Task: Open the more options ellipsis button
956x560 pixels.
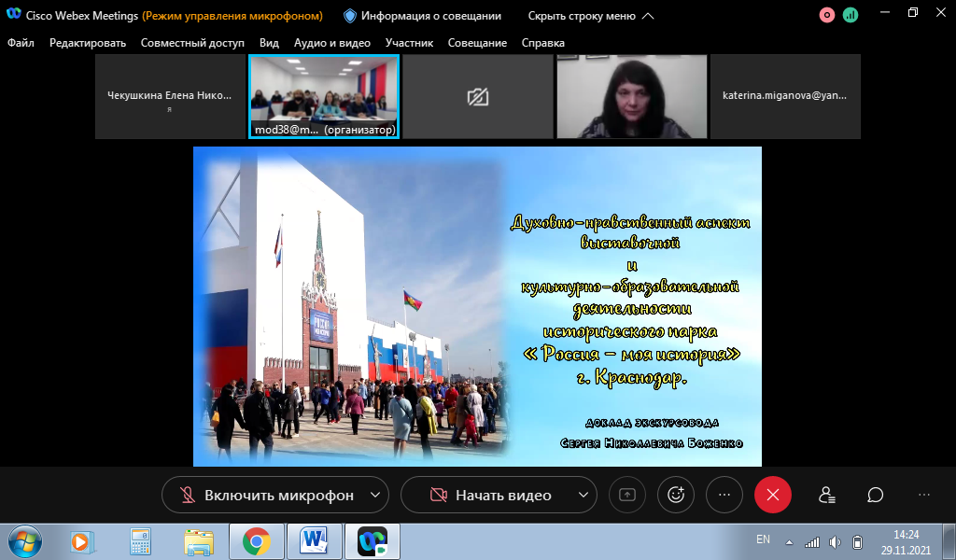Action: (x=724, y=495)
